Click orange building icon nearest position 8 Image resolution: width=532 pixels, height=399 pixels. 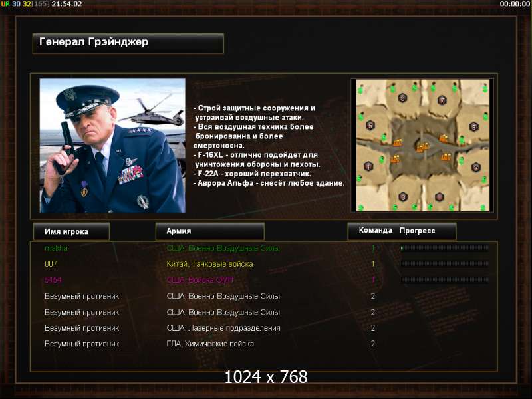pos(443,138)
